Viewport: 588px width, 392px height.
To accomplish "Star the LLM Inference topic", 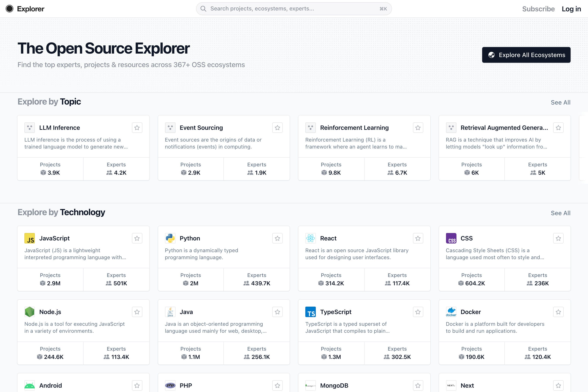I will 137,128.
